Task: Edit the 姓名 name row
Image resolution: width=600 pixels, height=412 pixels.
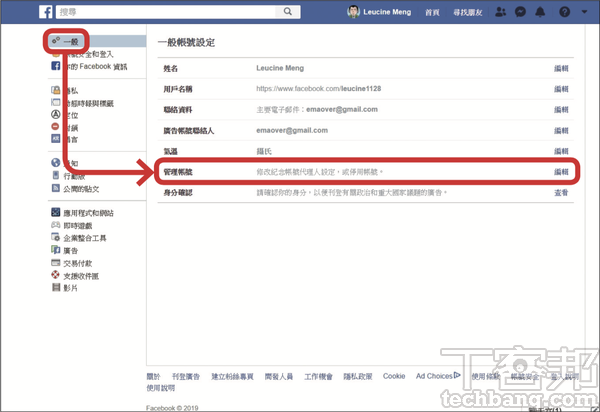Action: [x=561, y=68]
